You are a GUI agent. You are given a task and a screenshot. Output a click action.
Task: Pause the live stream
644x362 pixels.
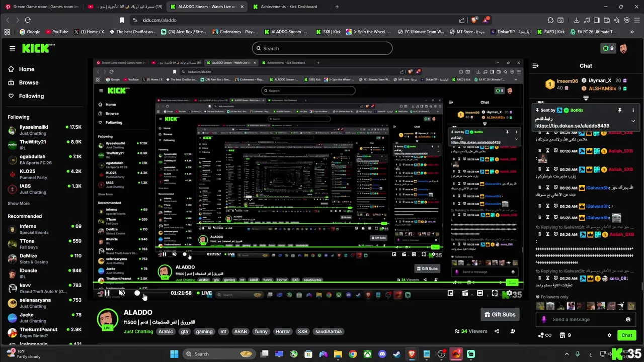107,293
